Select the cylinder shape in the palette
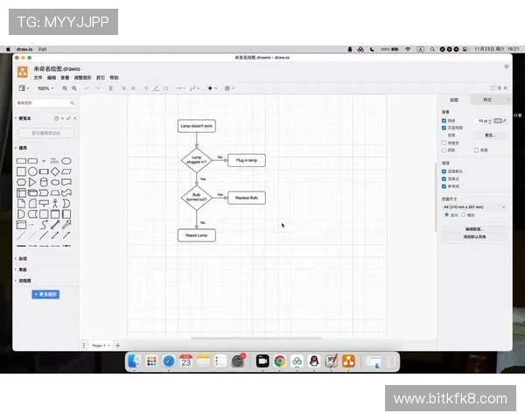This screenshot has width=525, height=420. pyautogui.click(x=44, y=182)
